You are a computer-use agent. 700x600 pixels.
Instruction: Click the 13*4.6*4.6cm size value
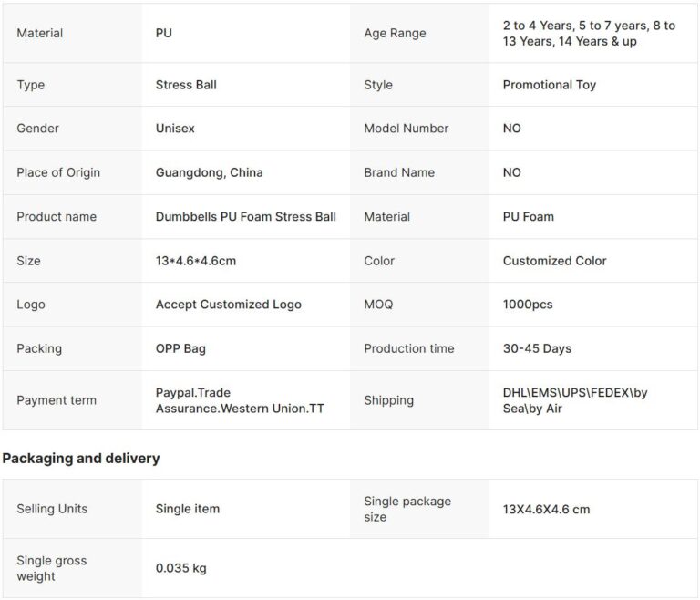[x=196, y=261]
